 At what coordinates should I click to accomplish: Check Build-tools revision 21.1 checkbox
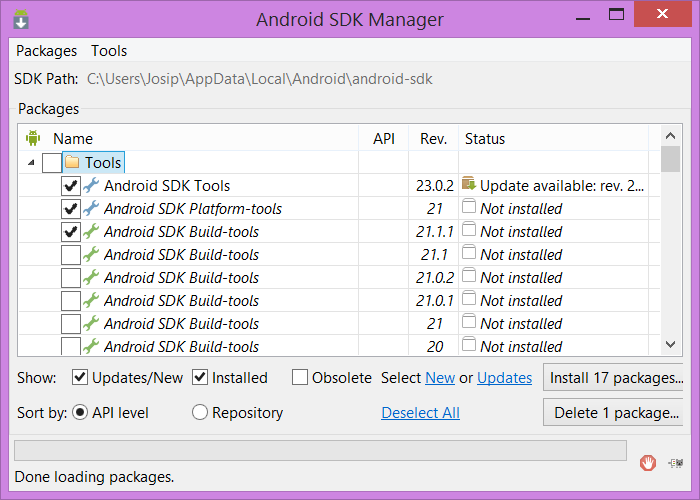pyautogui.click(x=71, y=255)
